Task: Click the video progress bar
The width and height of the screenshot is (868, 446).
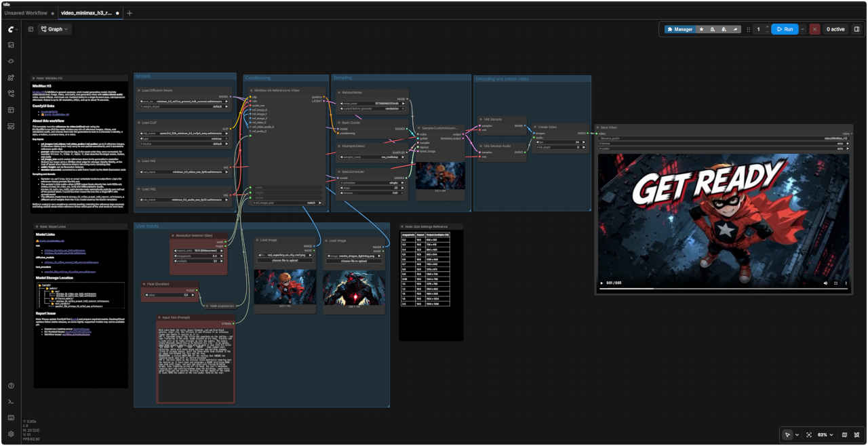Action: 724,289
